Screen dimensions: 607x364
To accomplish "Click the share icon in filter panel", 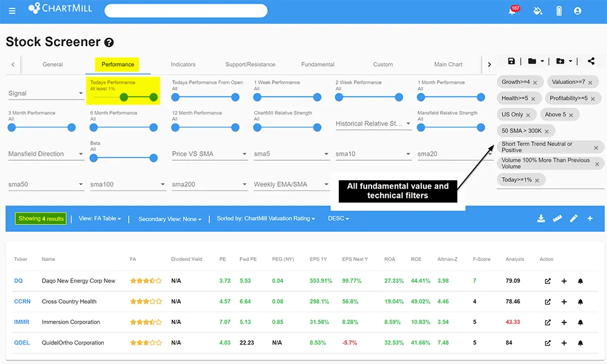I will (591, 61).
